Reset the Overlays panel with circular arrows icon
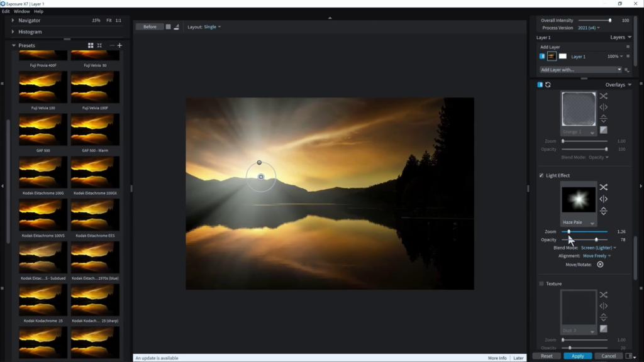 click(548, 85)
